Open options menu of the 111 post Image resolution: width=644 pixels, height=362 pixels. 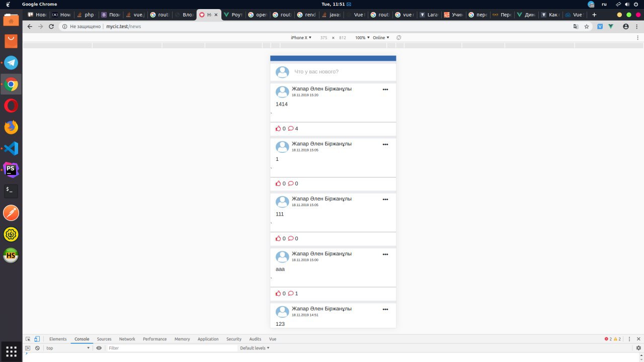coord(385,200)
